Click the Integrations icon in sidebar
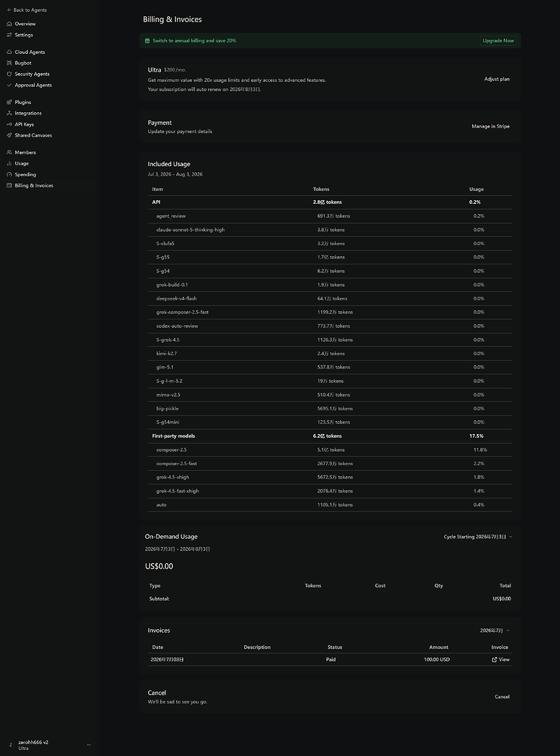The image size is (560, 756). pyautogui.click(x=9, y=113)
